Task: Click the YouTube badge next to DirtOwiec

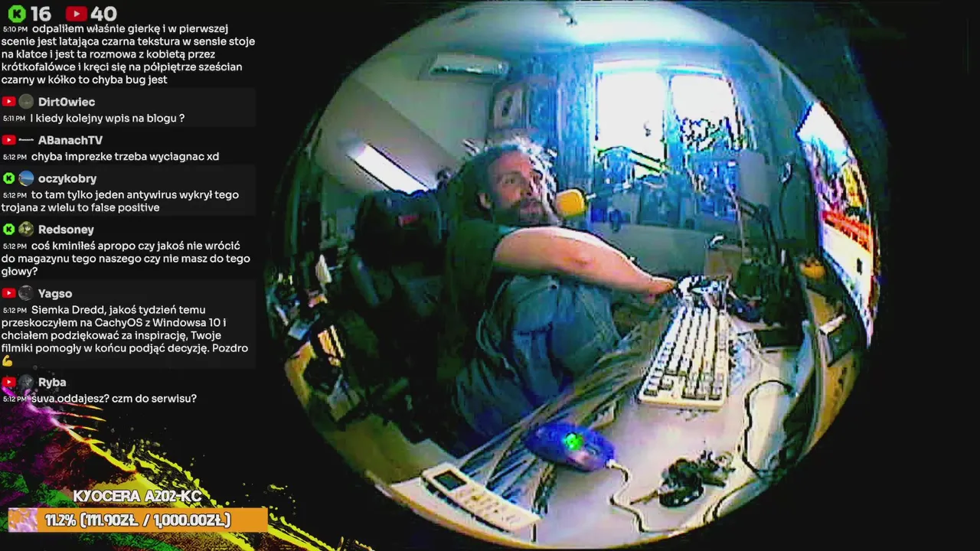Action: pos(8,102)
